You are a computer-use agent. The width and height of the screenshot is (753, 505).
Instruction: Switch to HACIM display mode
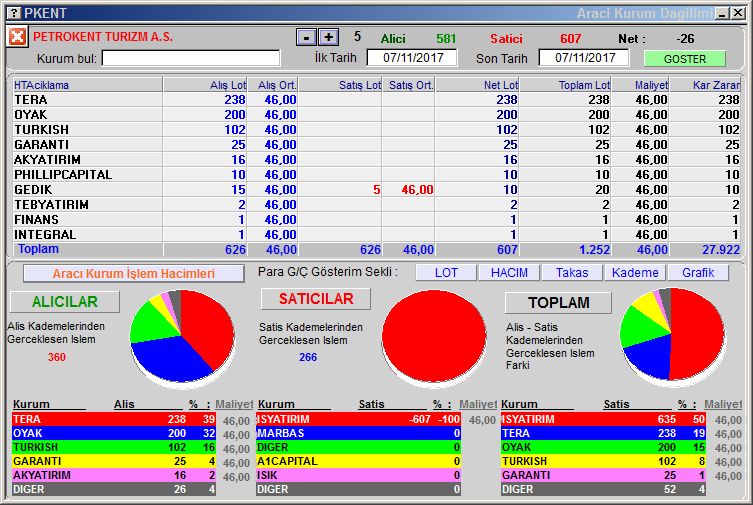point(509,273)
